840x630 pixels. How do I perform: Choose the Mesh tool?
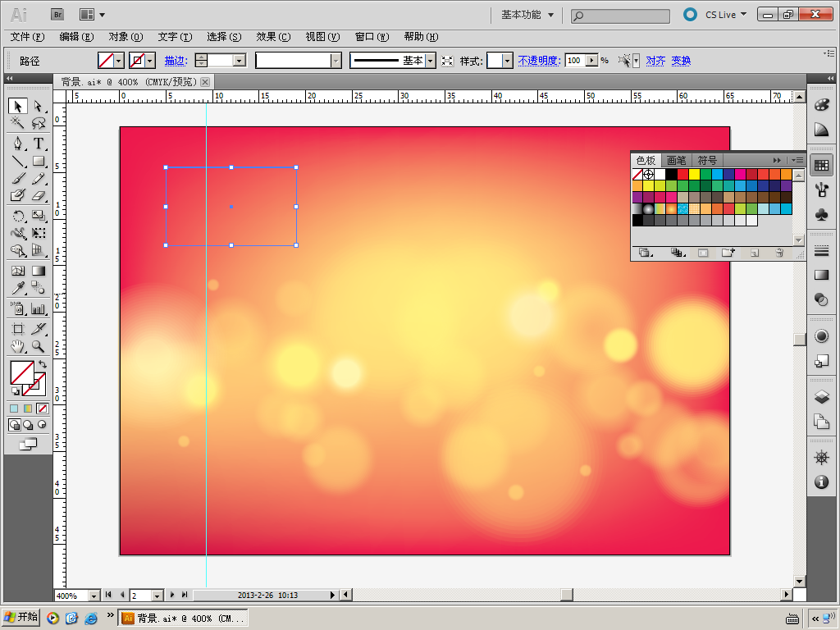(x=18, y=271)
